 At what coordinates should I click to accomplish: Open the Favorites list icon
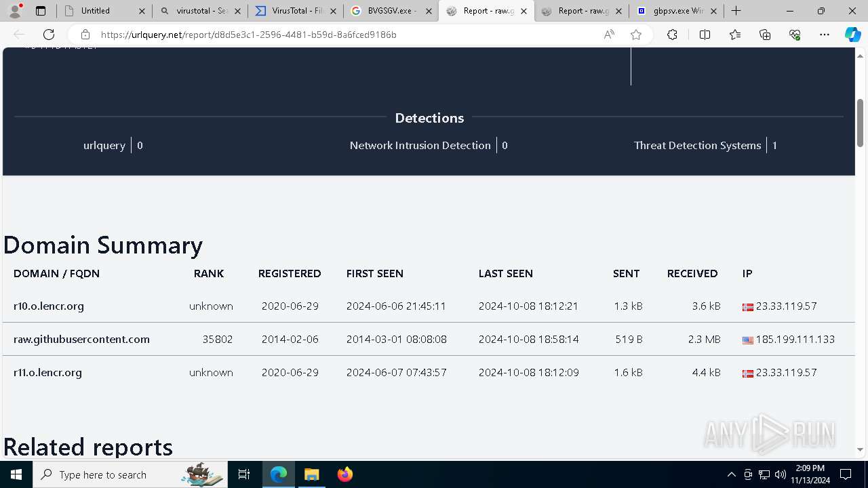[735, 35]
